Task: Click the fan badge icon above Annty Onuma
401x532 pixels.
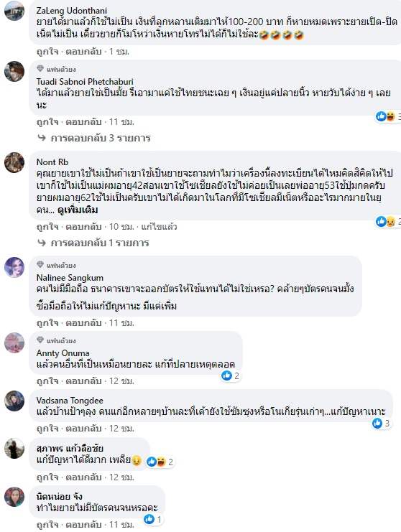Action: [40, 340]
